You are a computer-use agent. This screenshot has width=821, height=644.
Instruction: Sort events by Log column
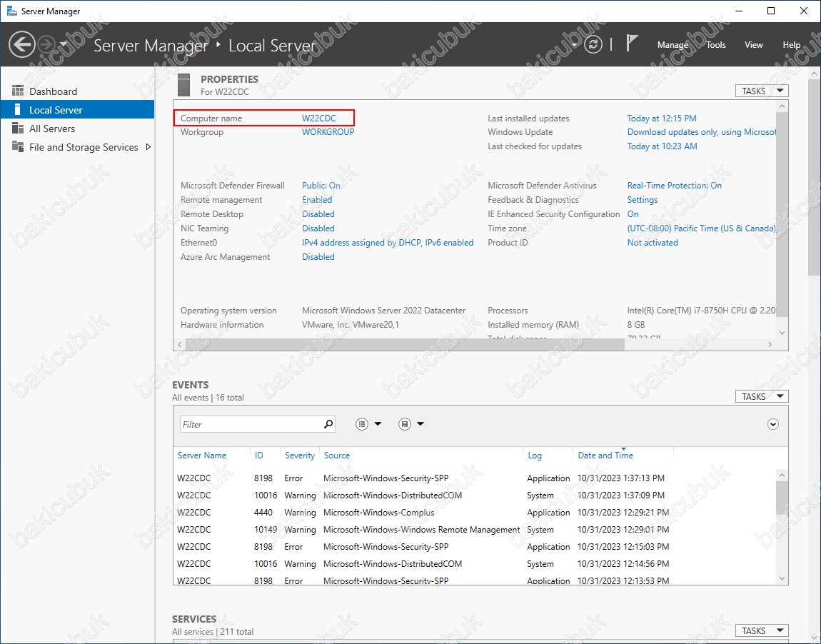pyautogui.click(x=535, y=456)
